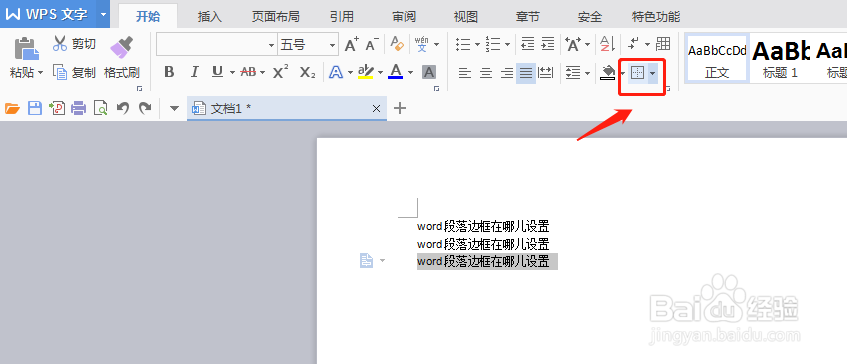Click the Chinese layout A icon

click(x=573, y=44)
